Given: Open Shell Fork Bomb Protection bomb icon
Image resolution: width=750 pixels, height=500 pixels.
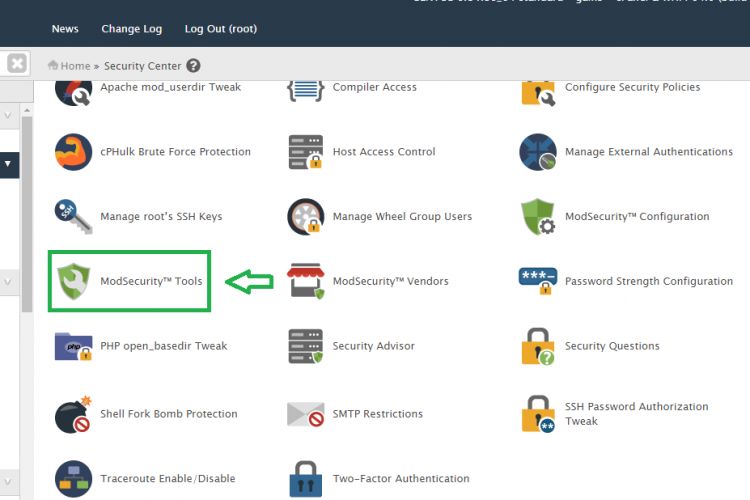Looking at the screenshot, I should [x=73, y=414].
